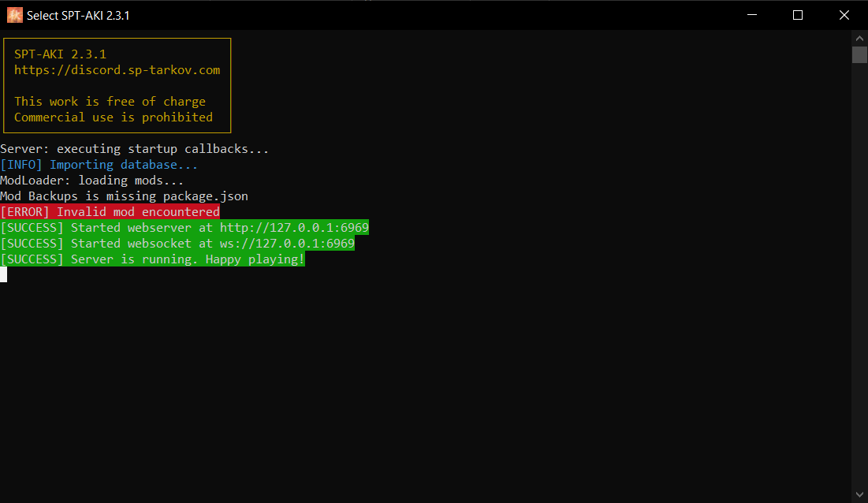
Task: Click 'Commercial use is prohibited' line
Action: [x=114, y=117]
